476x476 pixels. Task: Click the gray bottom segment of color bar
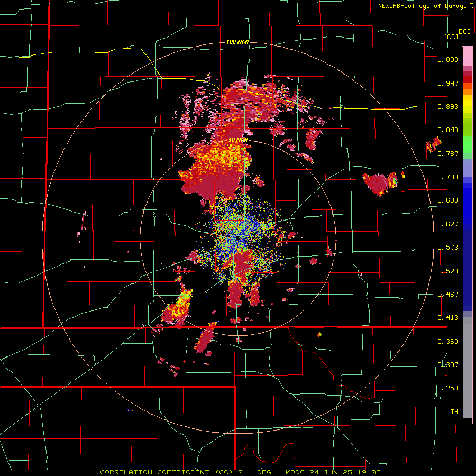[467, 368]
